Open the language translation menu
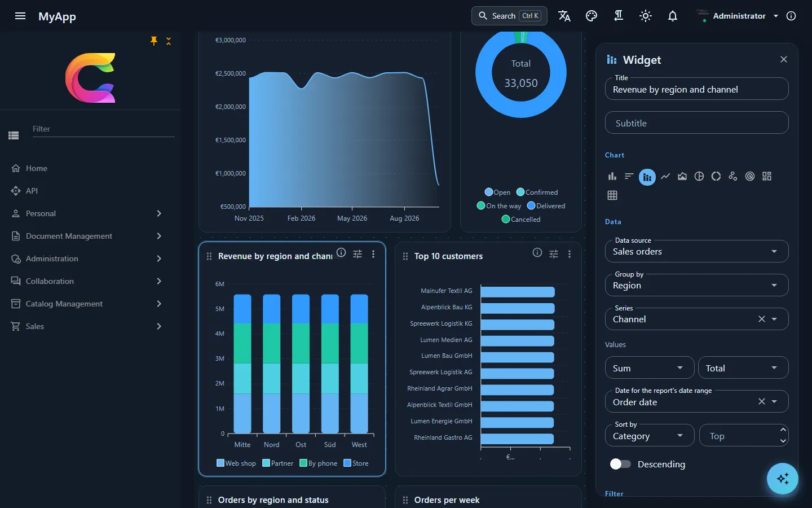 pyautogui.click(x=564, y=16)
